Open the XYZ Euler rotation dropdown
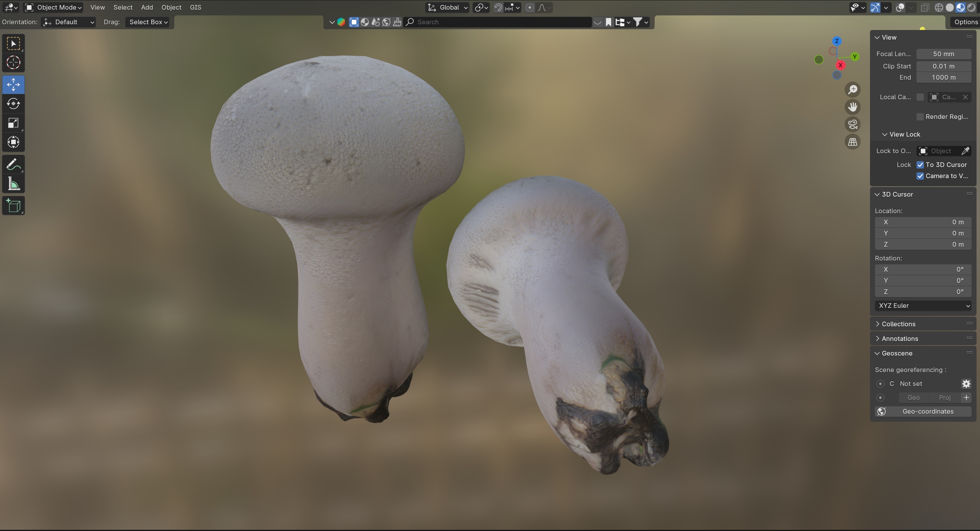This screenshot has width=980, height=531. coord(923,306)
